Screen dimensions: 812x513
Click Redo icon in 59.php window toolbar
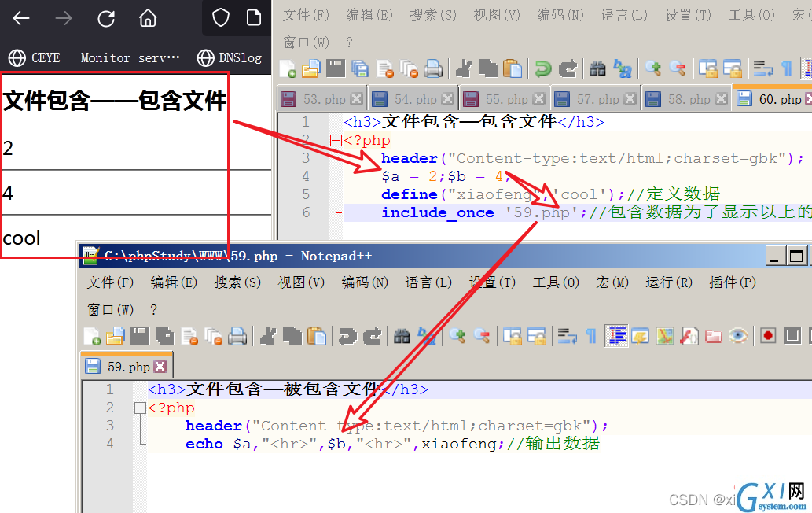tap(372, 336)
